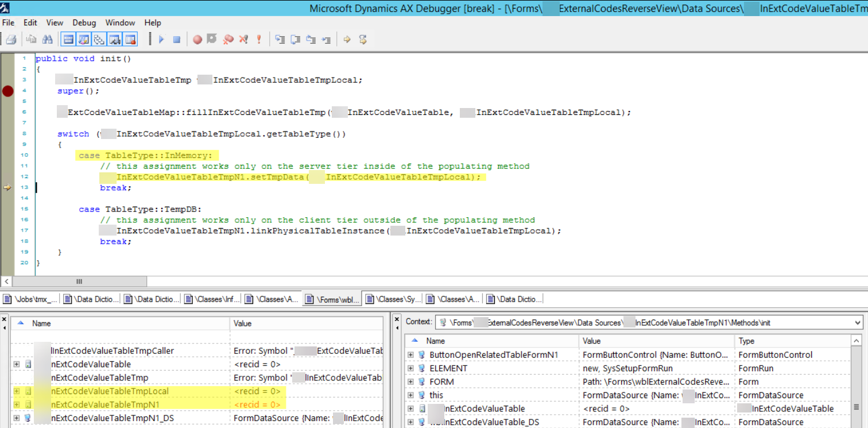Switch to the \Forms\wbl tab
Image resolution: width=868 pixels, height=428 pixels.
click(332, 299)
